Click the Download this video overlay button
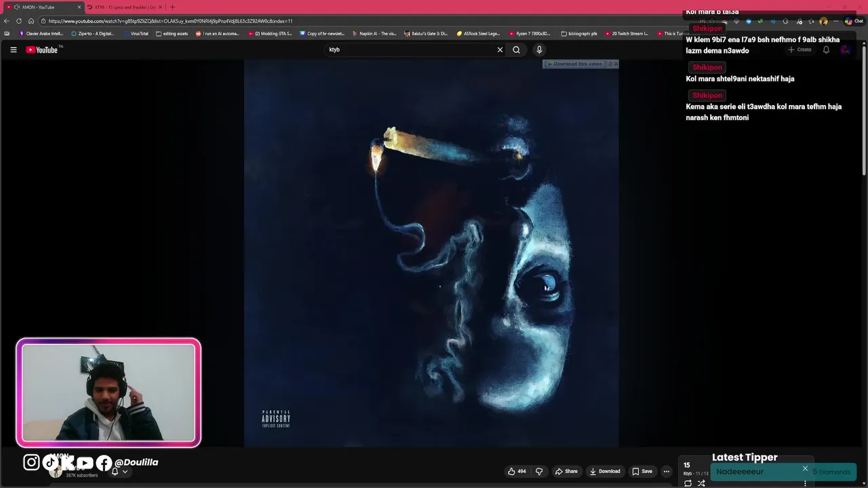868x488 pixels. tap(575, 64)
